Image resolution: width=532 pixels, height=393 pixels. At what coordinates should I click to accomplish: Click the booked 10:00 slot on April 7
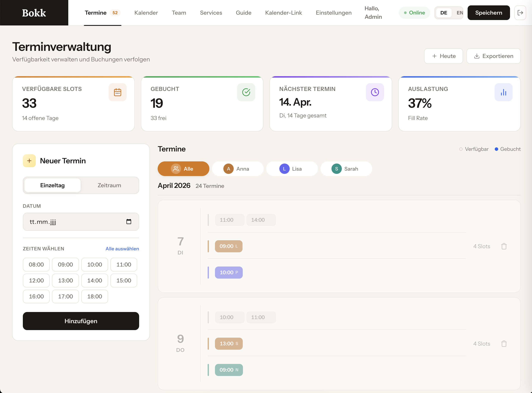pyautogui.click(x=229, y=272)
